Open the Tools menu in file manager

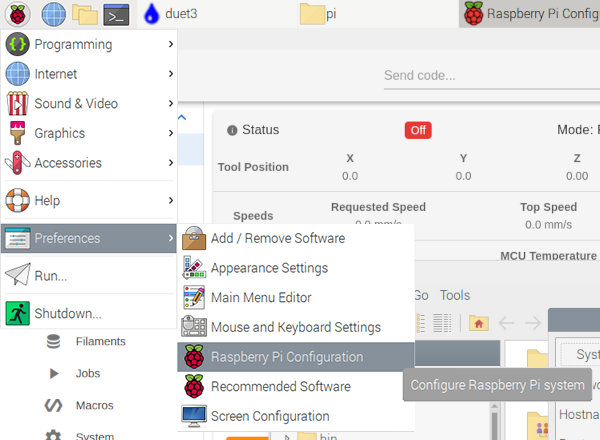click(455, 295)
